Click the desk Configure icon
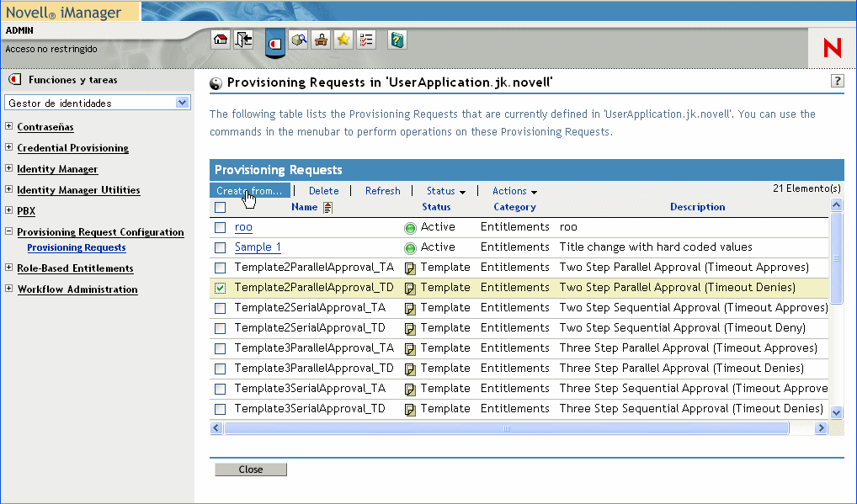The image size is (857, 504). pyautogui.click(x=321, y=40)
